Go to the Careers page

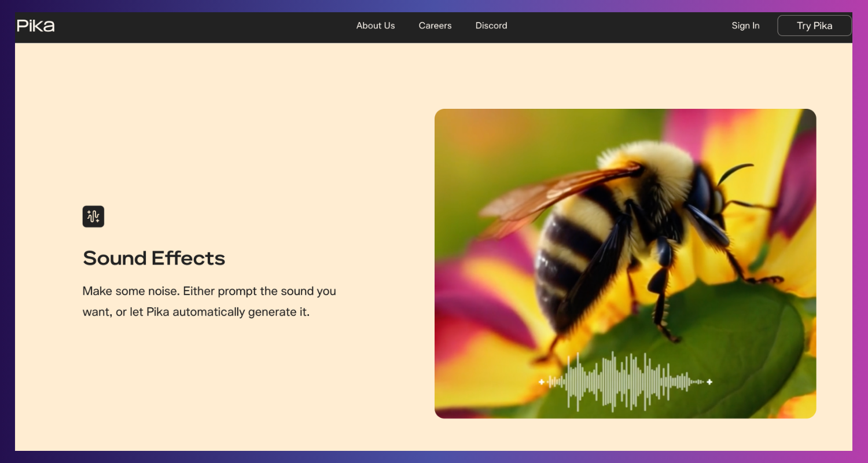(x=435, y=25)
